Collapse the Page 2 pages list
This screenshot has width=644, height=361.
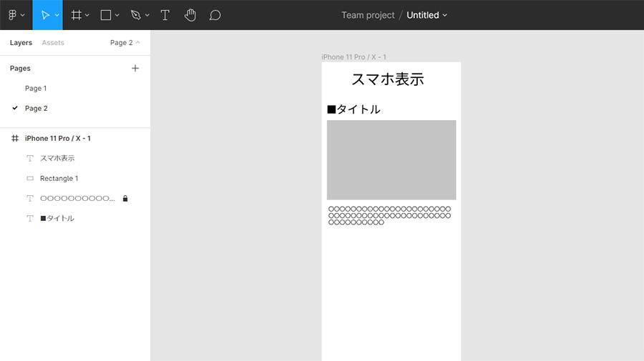[125, 43]
